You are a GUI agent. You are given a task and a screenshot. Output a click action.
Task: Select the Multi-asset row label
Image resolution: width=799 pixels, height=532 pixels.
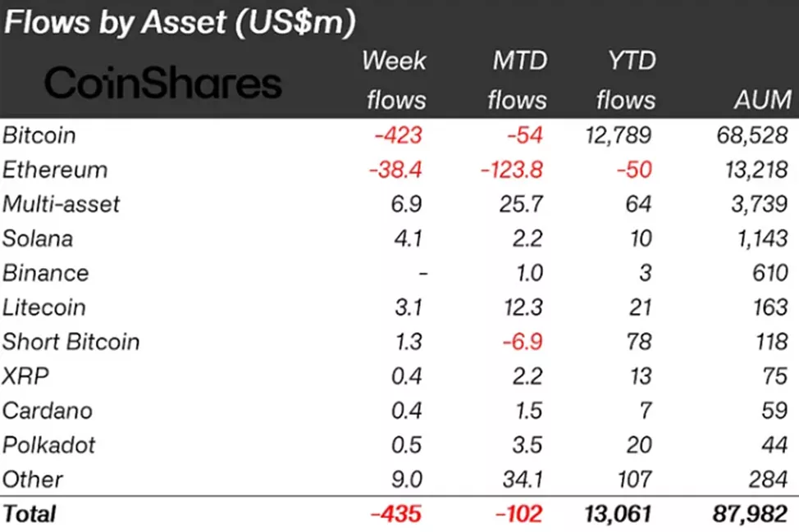pyautogui.click(x=62, y=204)
